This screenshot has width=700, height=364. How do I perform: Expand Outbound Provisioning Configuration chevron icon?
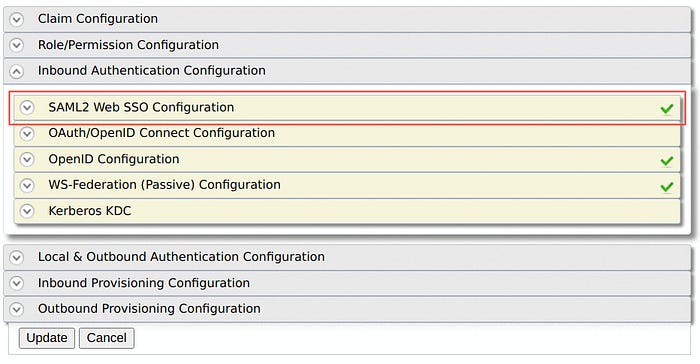tap(17, 309)
